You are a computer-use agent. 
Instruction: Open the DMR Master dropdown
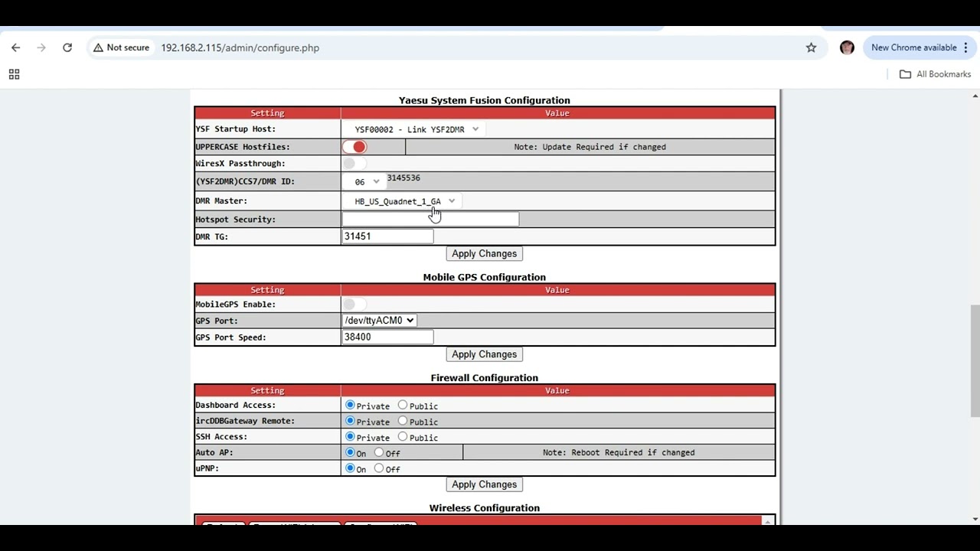click(x=404, y=201)
